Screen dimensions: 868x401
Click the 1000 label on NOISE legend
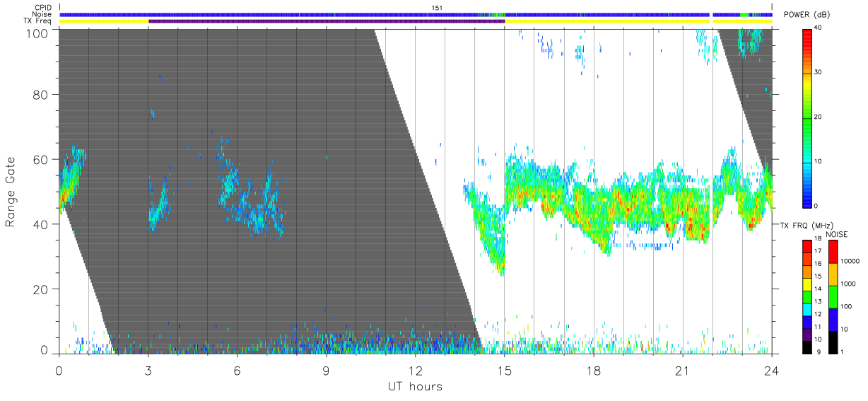850,284
